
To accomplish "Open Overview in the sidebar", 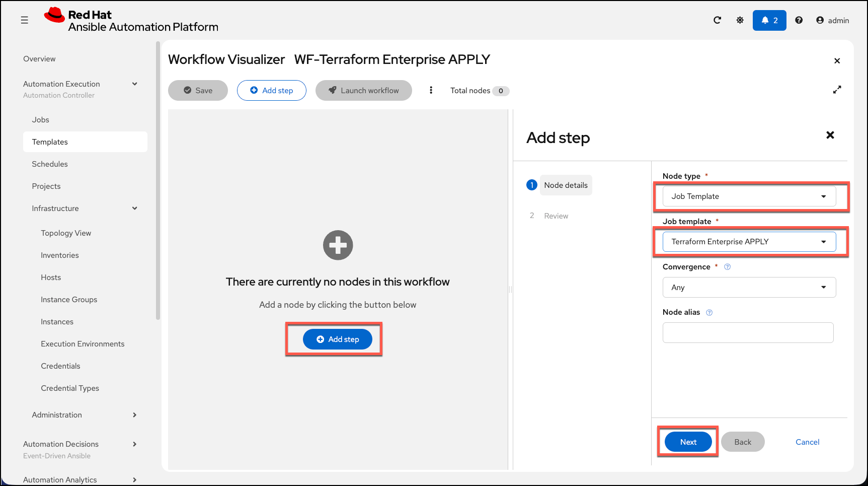I will click(x=39, y=59).
